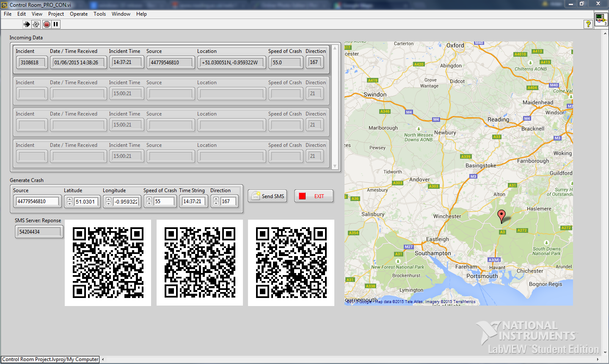The image size is (609, 364).
Task: Click the first row Incident Time 14:37:21
Action: click(x=126, y=62)
